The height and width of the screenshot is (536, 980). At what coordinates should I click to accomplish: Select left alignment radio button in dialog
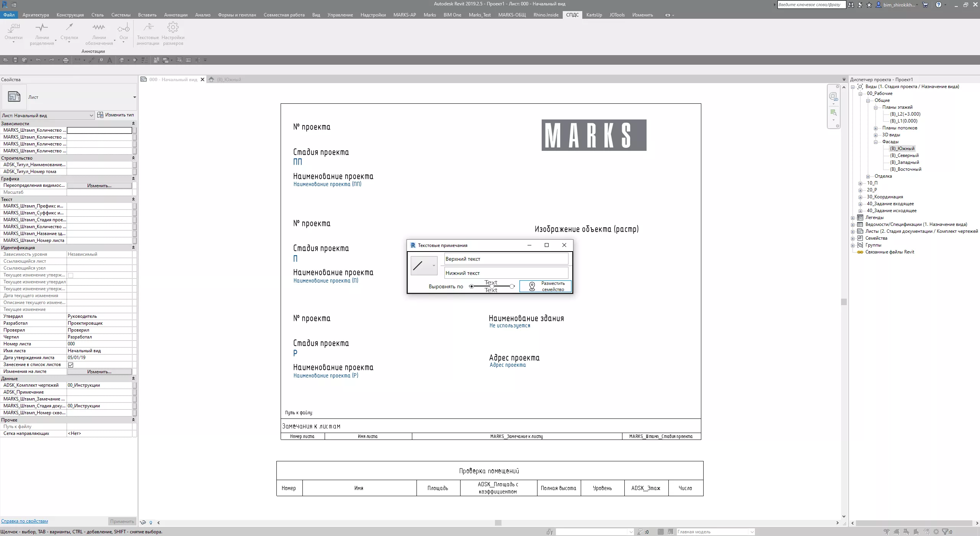[x=472, y=286]
